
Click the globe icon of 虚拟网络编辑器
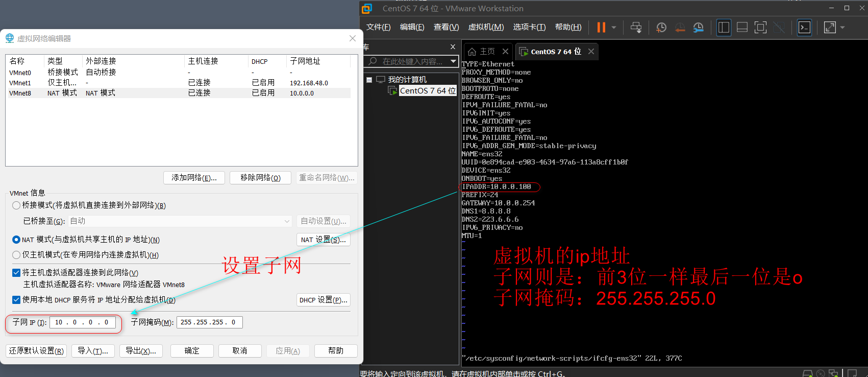click(10, 38)
